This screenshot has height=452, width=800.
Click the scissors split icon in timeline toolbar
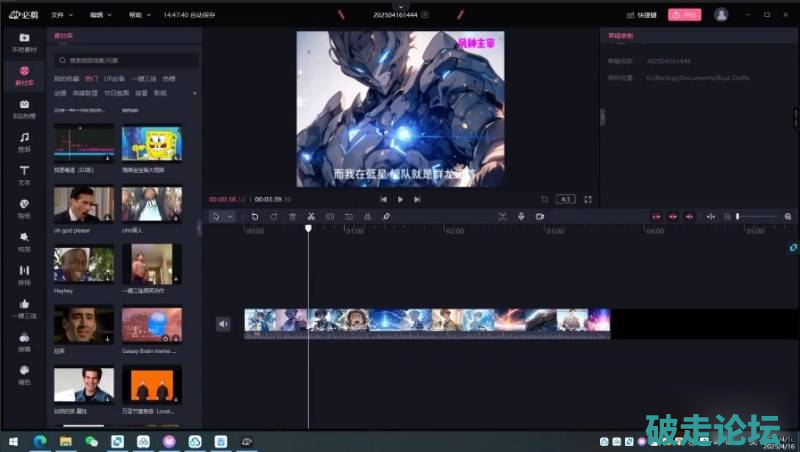311,216
